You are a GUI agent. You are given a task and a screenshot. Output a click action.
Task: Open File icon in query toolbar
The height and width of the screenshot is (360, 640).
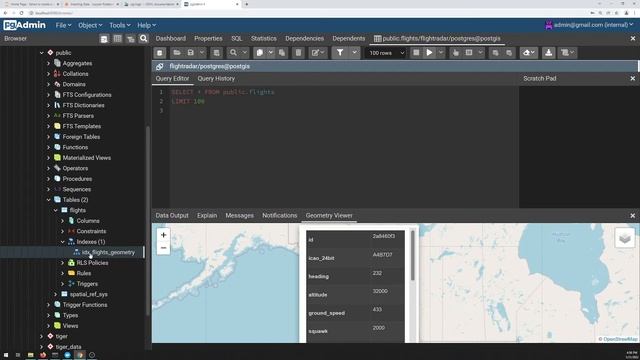[x=177, y=53]
